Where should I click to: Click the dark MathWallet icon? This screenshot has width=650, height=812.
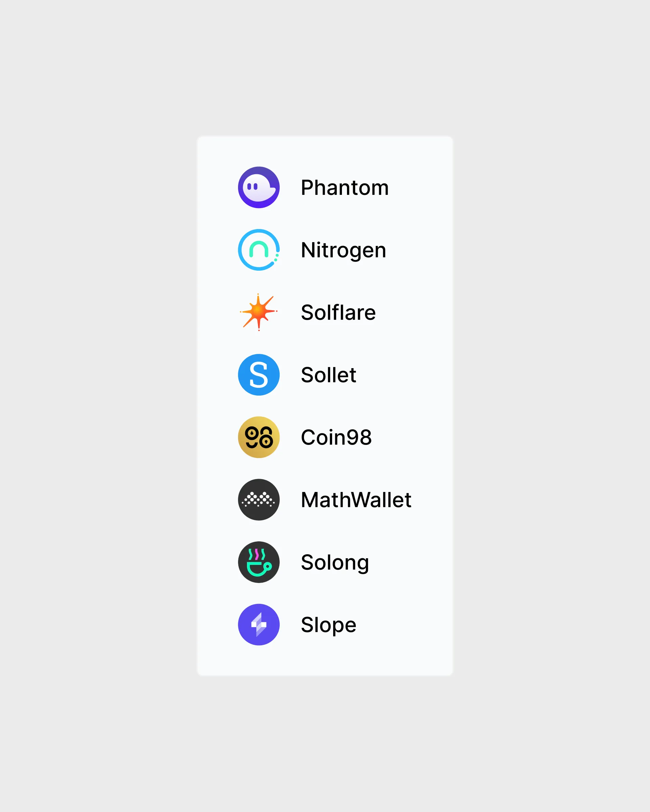[259, 500]
